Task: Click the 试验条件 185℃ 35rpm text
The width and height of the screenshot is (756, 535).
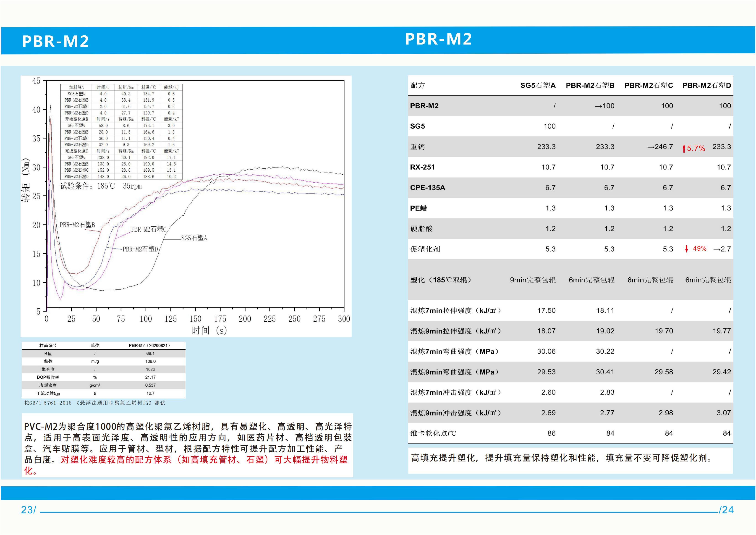Action: [101, 186]
